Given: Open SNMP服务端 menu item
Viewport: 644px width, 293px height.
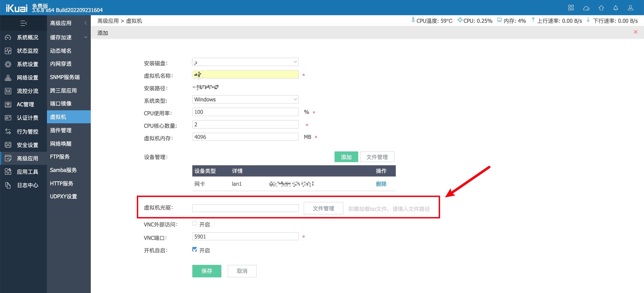Looking at the screenshot, I should 65,77.
